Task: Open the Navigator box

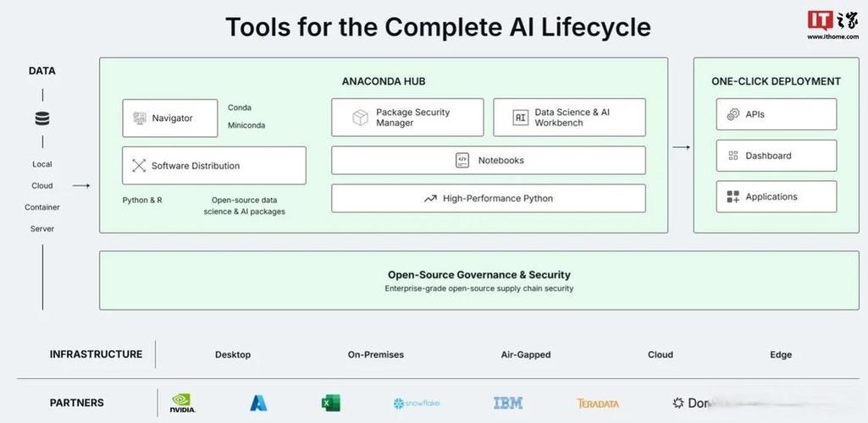Action: tap(170, 118)
